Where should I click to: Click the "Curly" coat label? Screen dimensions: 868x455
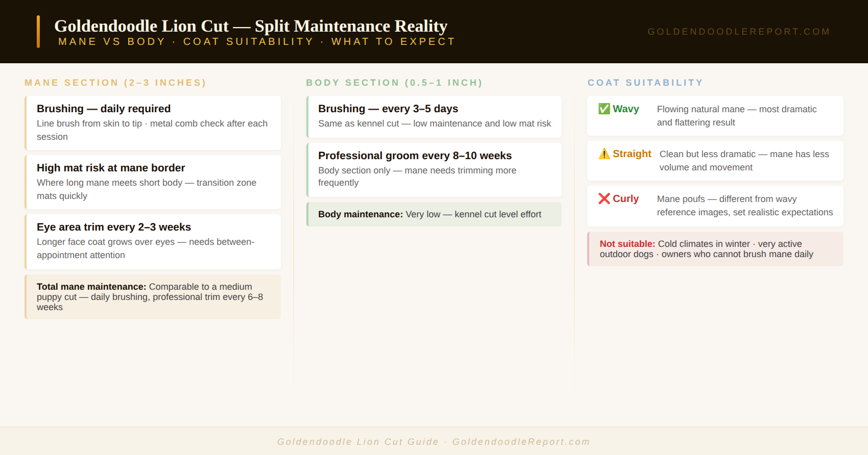626,198
